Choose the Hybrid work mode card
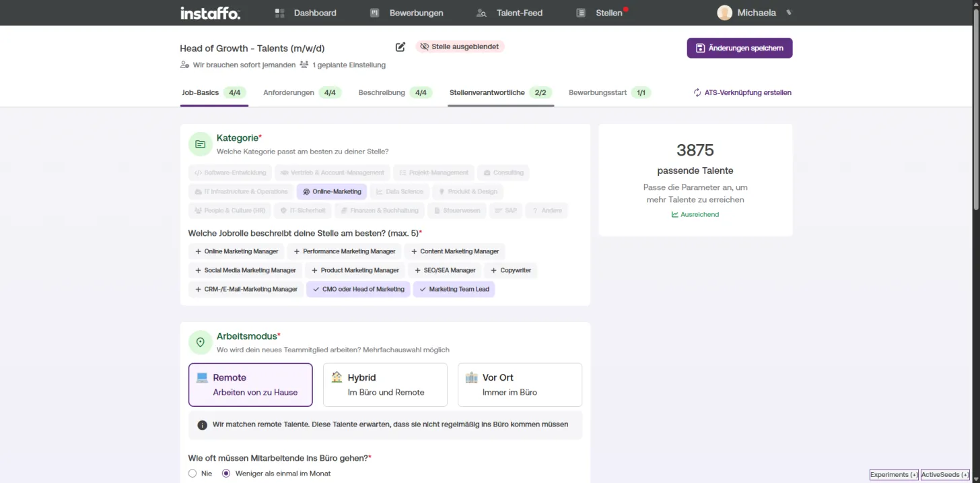The height and width of the screenshot is (483, 980). (385, 385)
